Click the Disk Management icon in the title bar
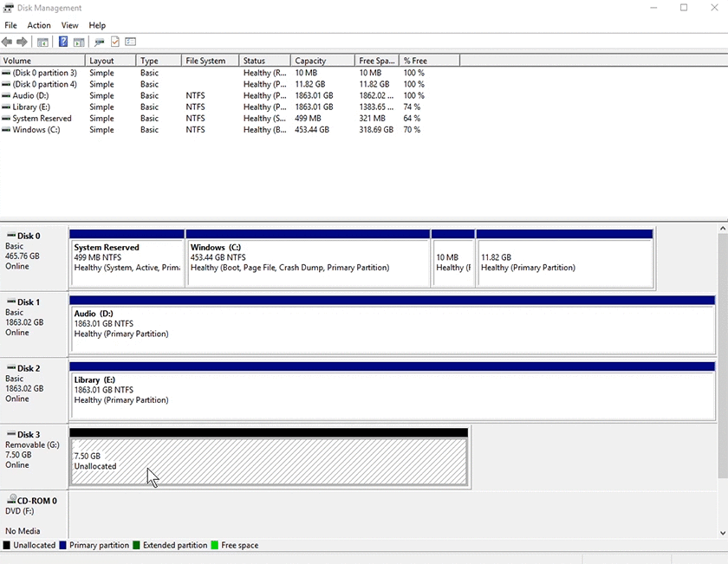728x564 pixels. tap(7, 8)
